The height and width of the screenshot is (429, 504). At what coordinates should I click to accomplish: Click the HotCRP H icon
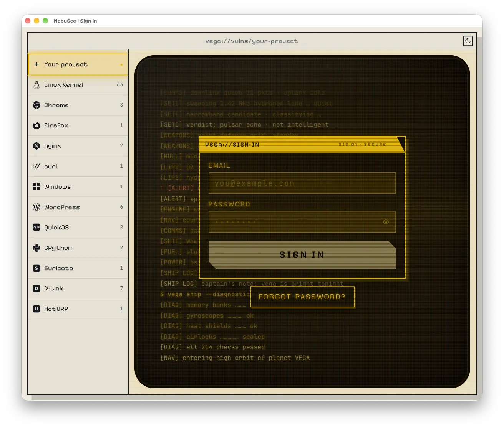coord(36,309)
